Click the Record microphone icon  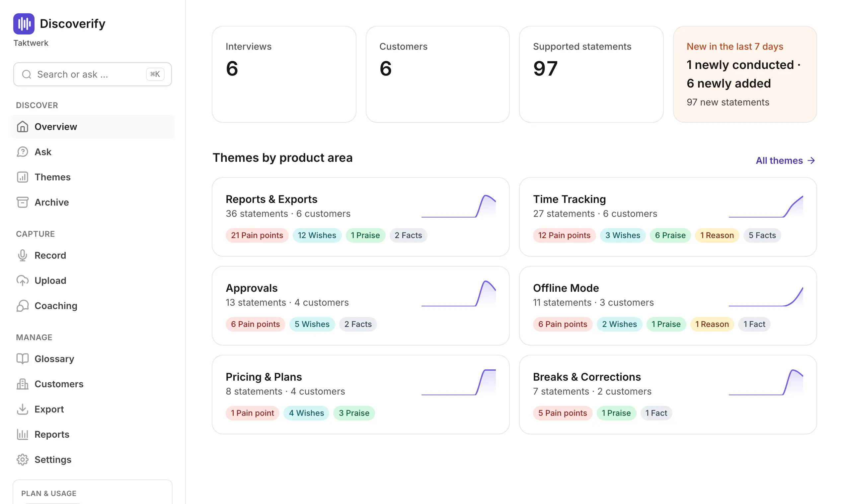(23, 255)
